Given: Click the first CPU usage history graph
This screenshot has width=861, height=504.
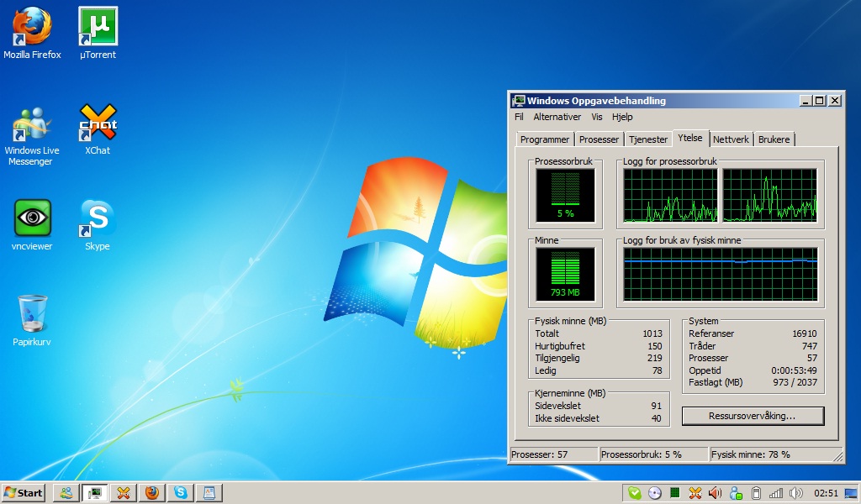Looking at the screenshot, I should pyautogui.click(x=670, y=195).
